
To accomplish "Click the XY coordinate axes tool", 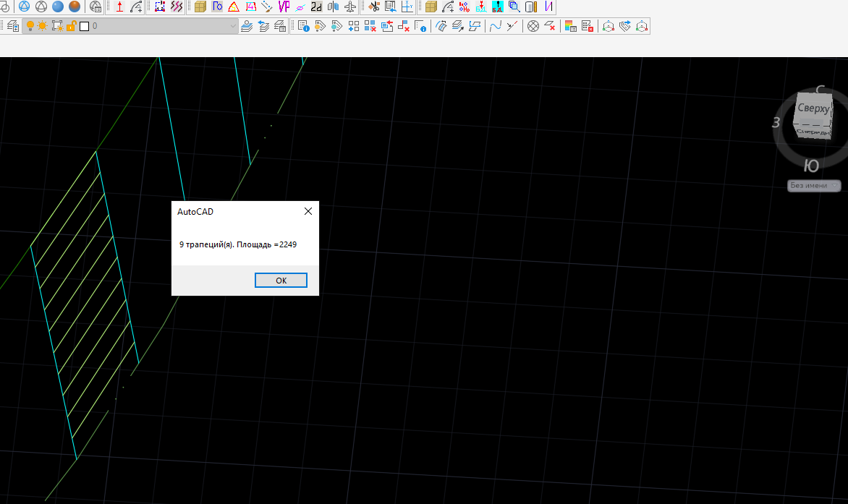I will pos(407,7).
